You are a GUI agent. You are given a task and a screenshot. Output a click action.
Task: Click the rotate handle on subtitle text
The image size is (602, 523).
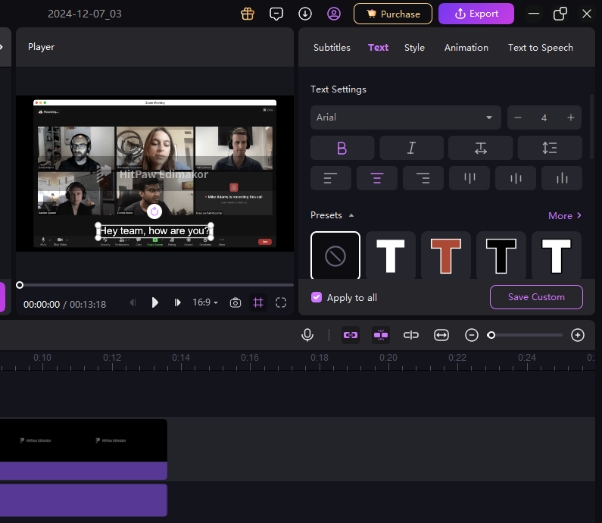coord(154,211)
